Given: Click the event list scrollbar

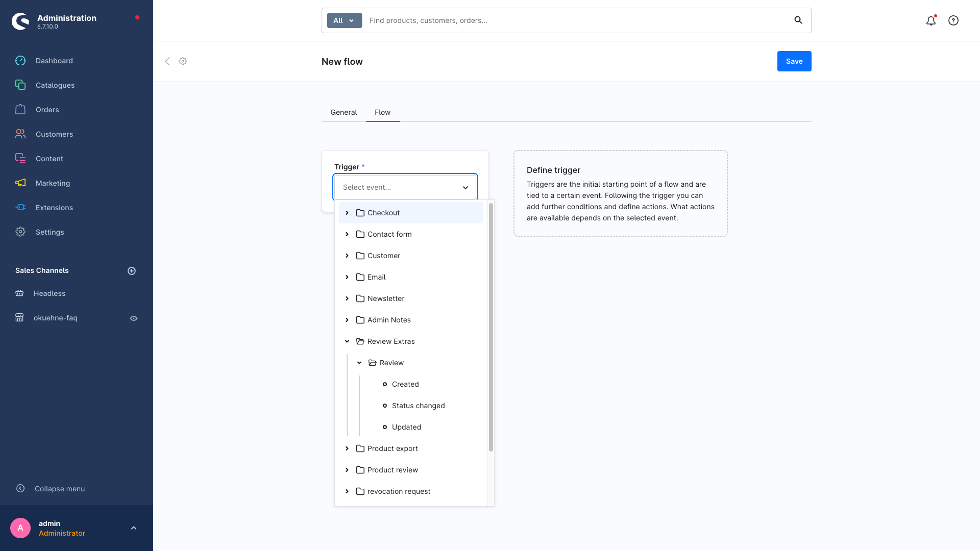Looking at the screenshot, I should pyautogui.click(x=491, y=328).
